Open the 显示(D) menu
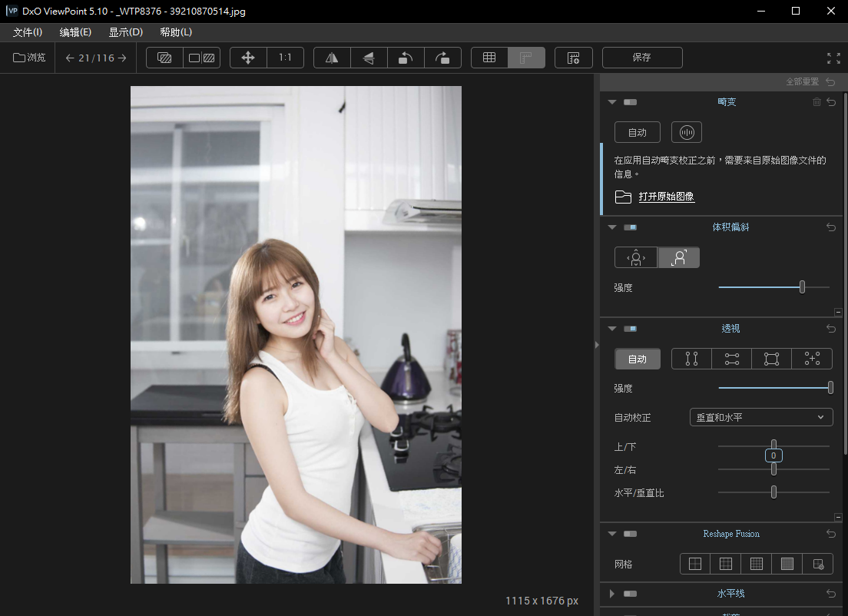 [x=125, y=32]
